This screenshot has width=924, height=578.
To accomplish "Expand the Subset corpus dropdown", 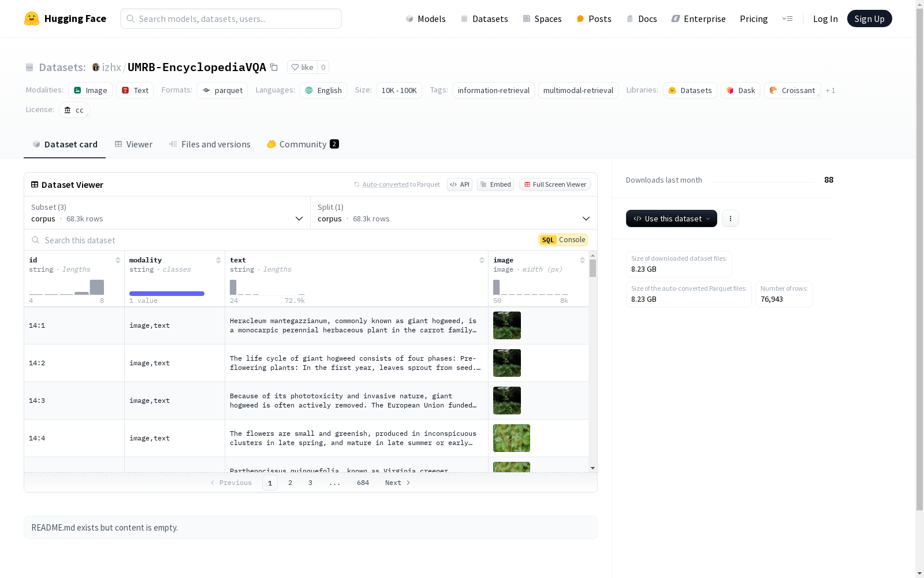I will click(167, 213).
